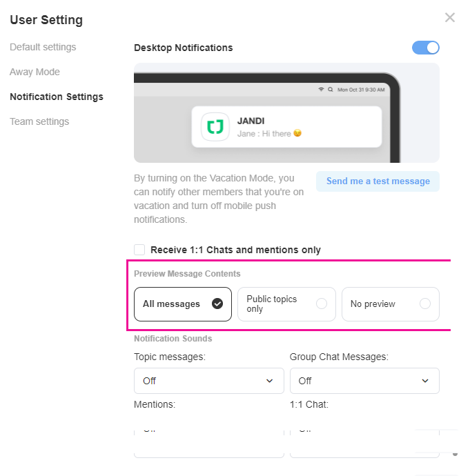This screenshot has height=476, width=470.
Task: Go to the Away Mode section
Action: pos(35,72)
